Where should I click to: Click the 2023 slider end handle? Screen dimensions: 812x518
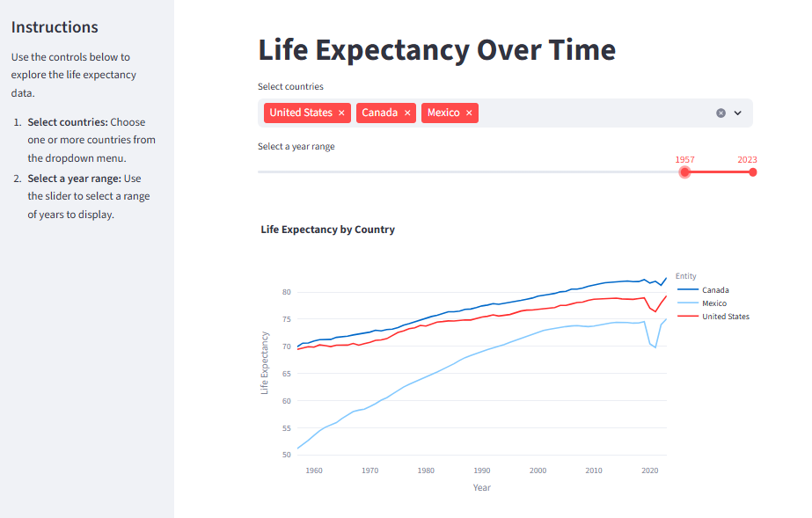(753, 172)
